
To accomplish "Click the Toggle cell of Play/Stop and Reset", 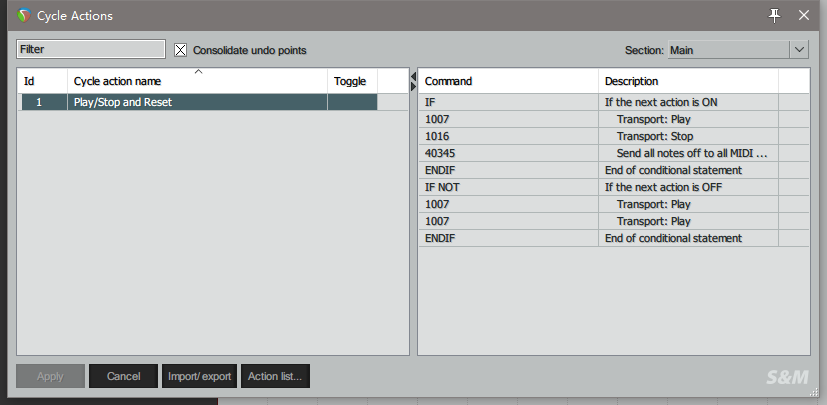I will [352, 102].
